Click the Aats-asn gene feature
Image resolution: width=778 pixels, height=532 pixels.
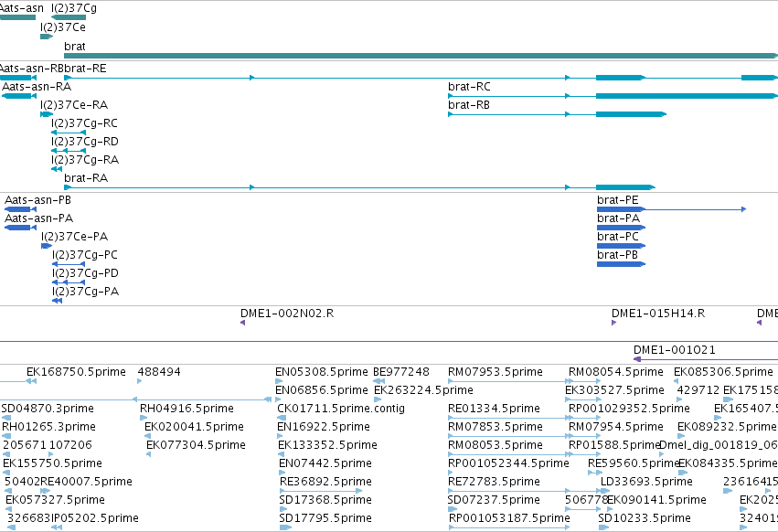pyautogui.click(x=18, y=17)
